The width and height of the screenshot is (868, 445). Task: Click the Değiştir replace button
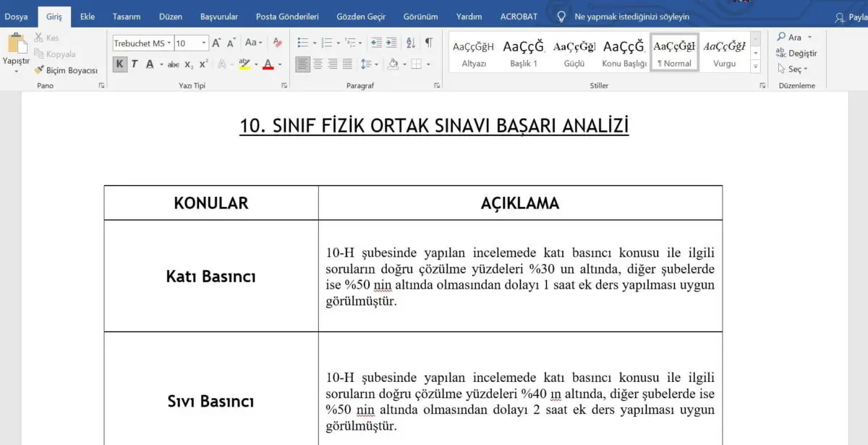coord(796,53)
